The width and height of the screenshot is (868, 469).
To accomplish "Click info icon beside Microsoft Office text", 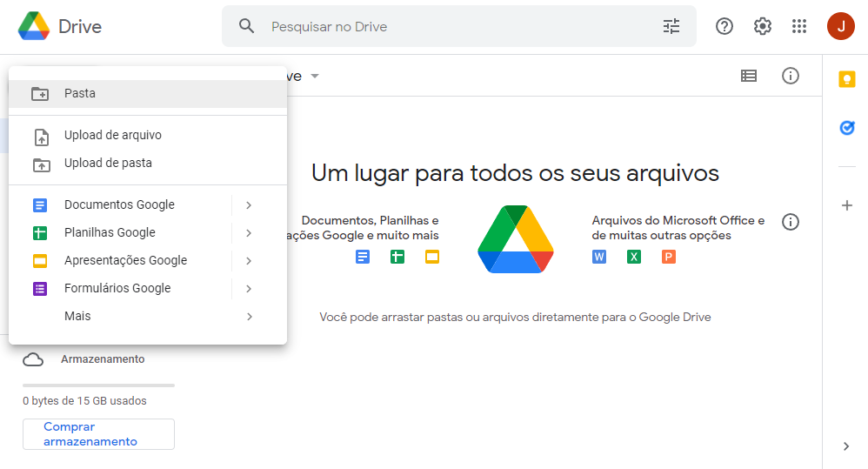I will click(790, 222).
